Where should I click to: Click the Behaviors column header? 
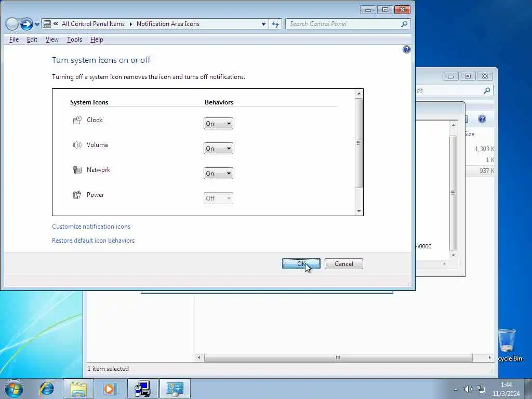pos(219,102)
